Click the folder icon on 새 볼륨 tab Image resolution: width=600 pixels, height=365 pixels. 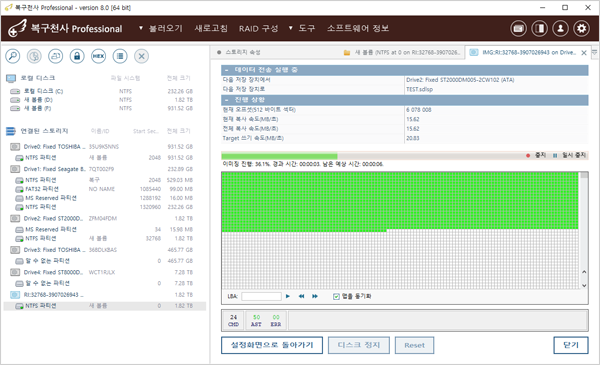click(347, 52)
